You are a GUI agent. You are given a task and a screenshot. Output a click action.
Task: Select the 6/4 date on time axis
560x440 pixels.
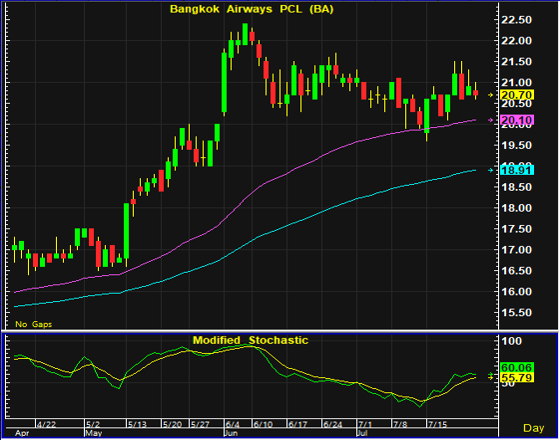232,425
